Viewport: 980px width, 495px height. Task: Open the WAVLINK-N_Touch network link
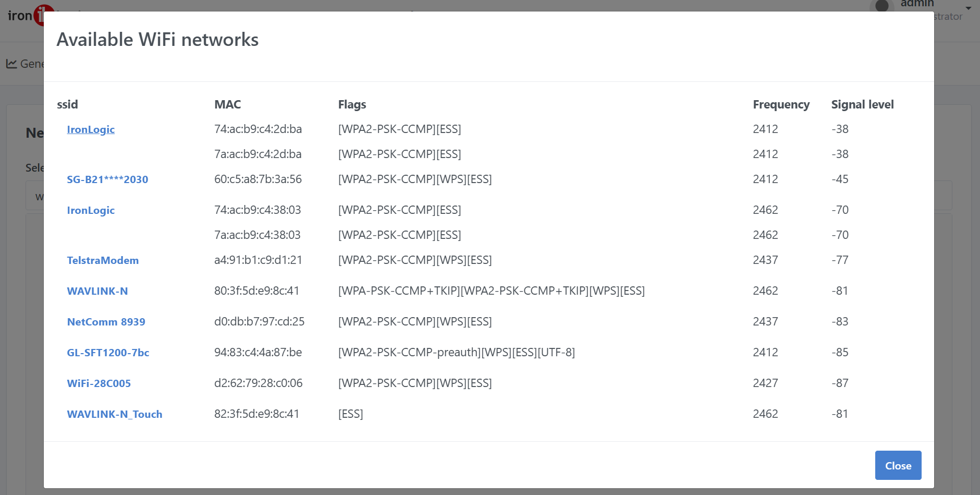pos(115,414)
